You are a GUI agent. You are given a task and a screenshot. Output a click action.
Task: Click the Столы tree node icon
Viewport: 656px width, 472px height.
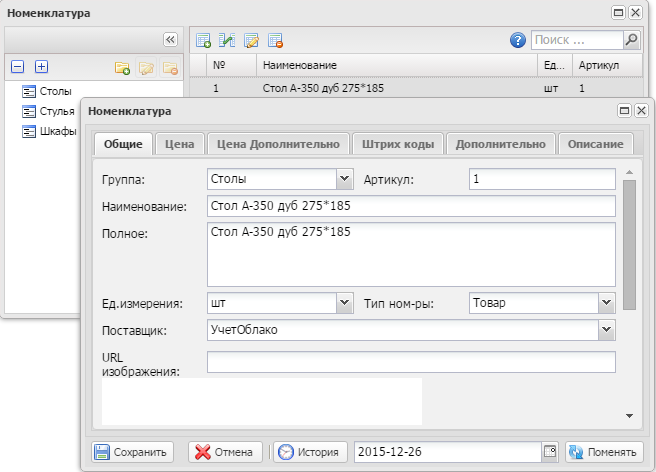pyautogui.click(x=29, y=92)
